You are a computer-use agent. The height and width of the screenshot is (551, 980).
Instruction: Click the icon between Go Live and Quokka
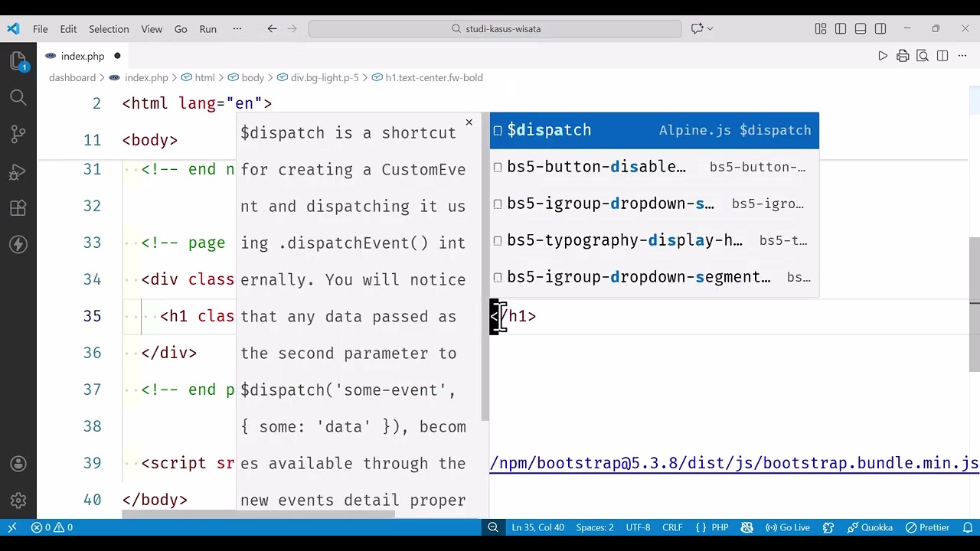coord(828,527)
